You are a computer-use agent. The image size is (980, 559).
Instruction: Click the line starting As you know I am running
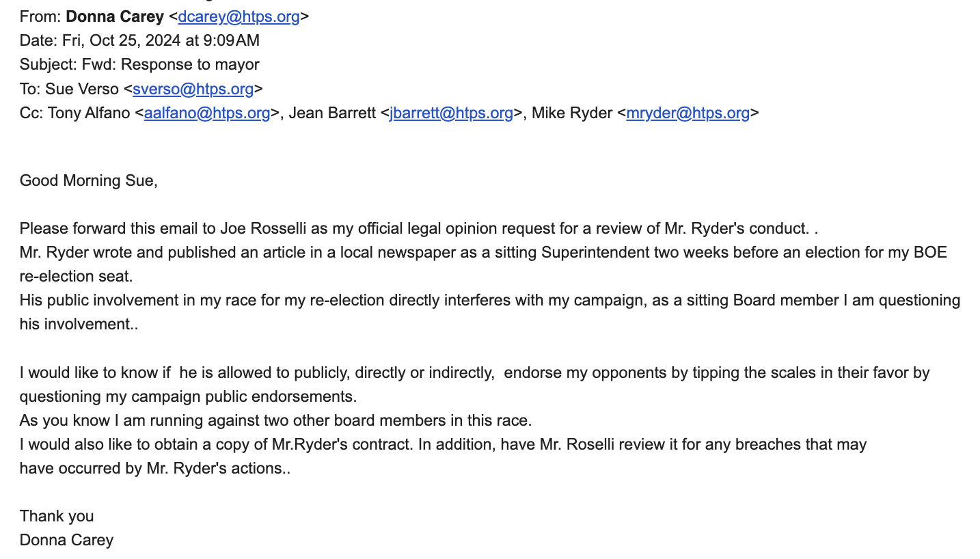coord(275,420)
